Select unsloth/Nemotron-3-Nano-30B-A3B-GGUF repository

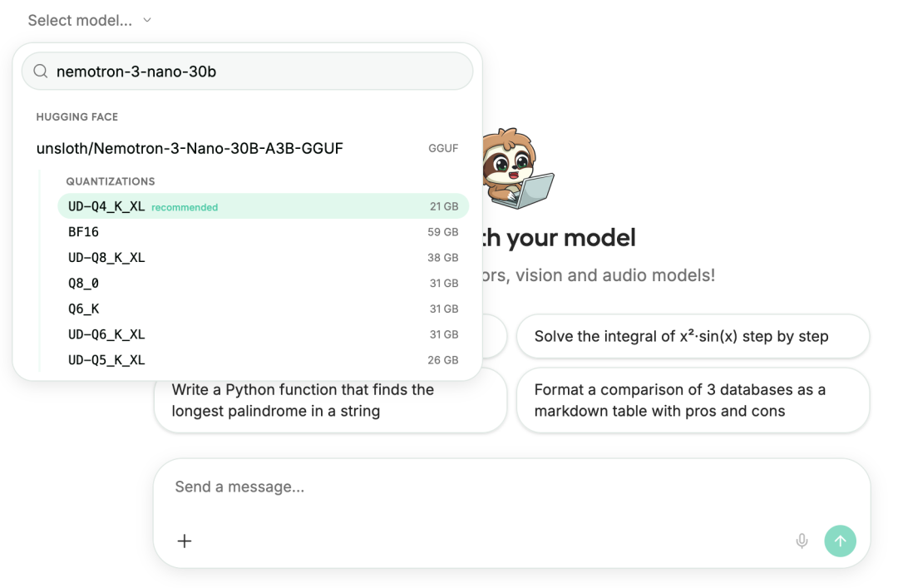[x=247, y=148]
